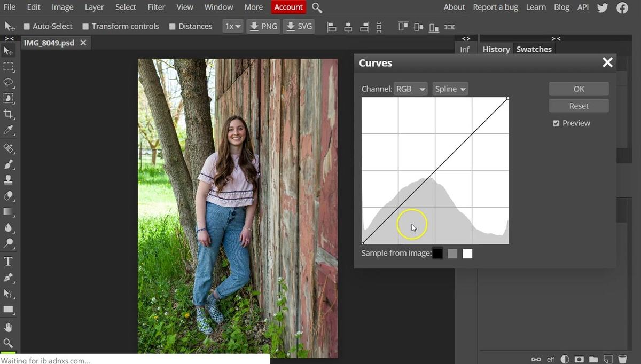The image size is (641, 364).
Task: Click the new adjustment layer icon
Action: [x=565, y=359]
